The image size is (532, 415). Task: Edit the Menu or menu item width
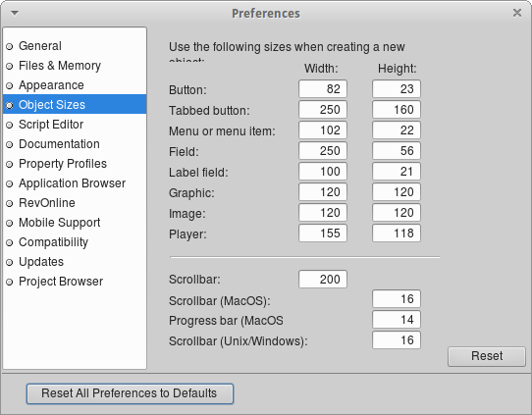[x=323, y=130]
